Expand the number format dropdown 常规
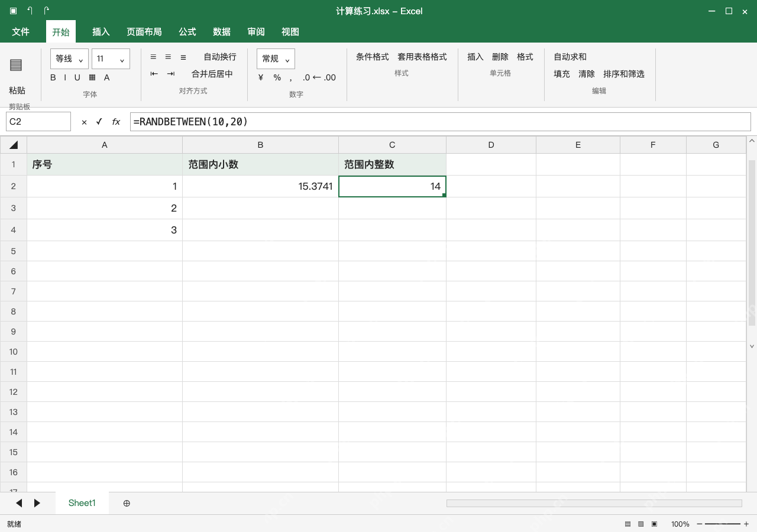 point(276,59)
